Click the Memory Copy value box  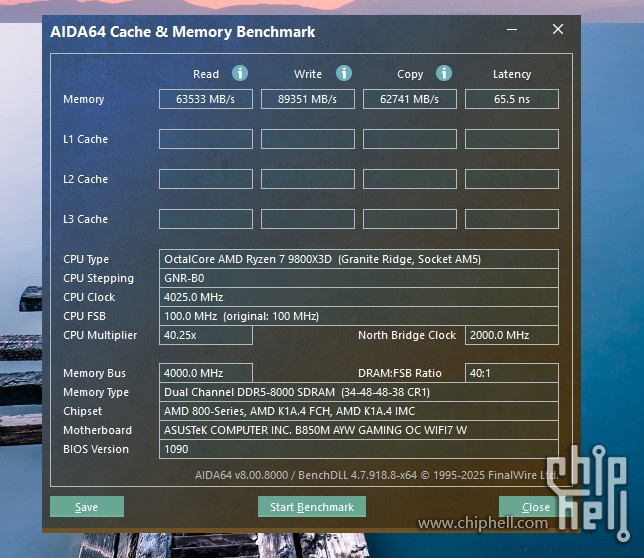point(410,99)
